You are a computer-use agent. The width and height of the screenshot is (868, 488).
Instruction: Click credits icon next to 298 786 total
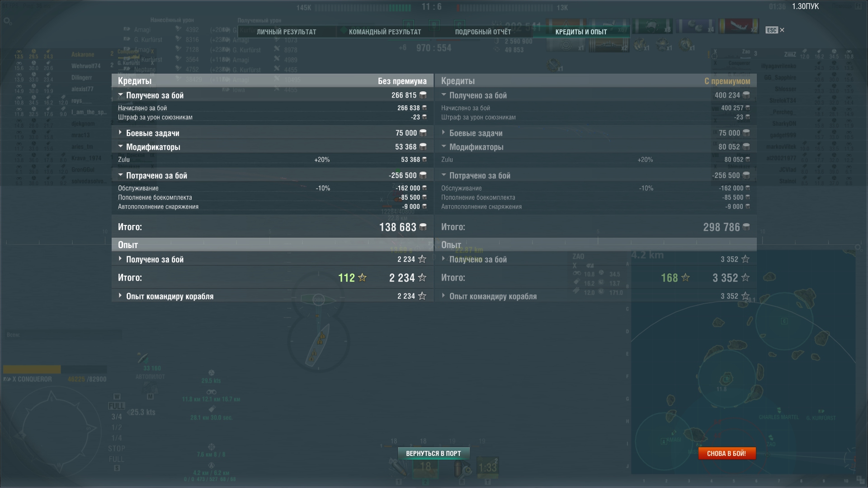pyautogui.click(x=746, y=227)
